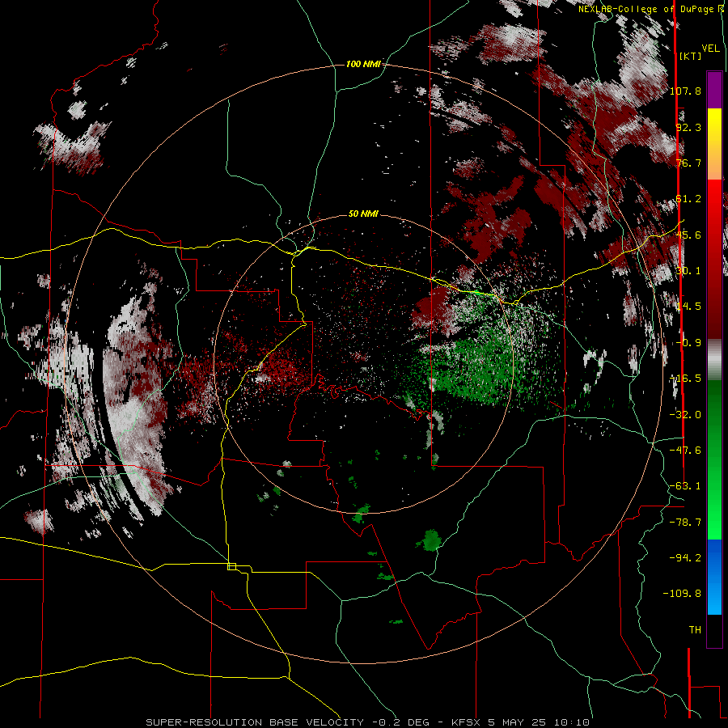Click the black TH segment of the color bar
This screenshot has width=728, height=728.
click(714, 630)
